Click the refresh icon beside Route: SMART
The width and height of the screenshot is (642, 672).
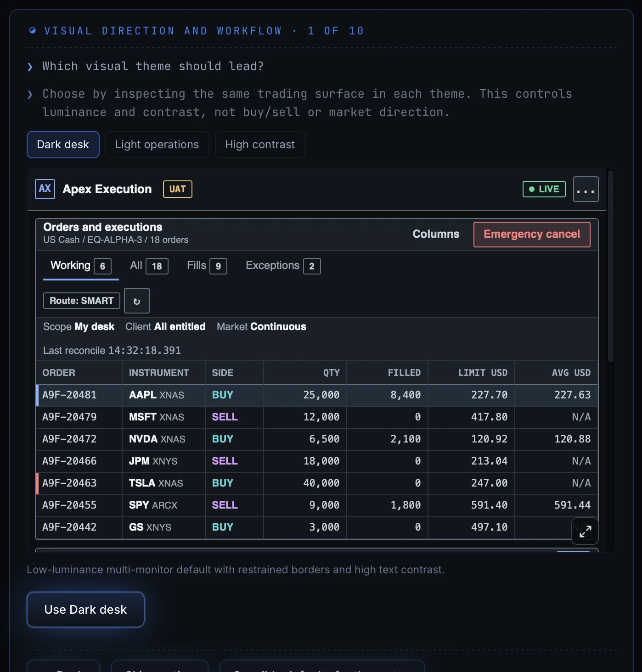point(137,301)
